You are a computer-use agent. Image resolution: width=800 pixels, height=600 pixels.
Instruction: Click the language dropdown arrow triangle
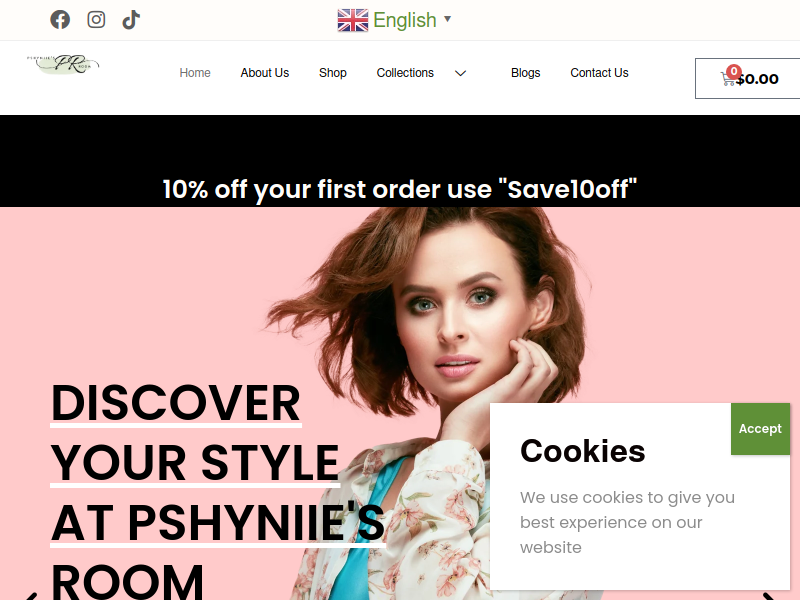click(x=447, y=19)
